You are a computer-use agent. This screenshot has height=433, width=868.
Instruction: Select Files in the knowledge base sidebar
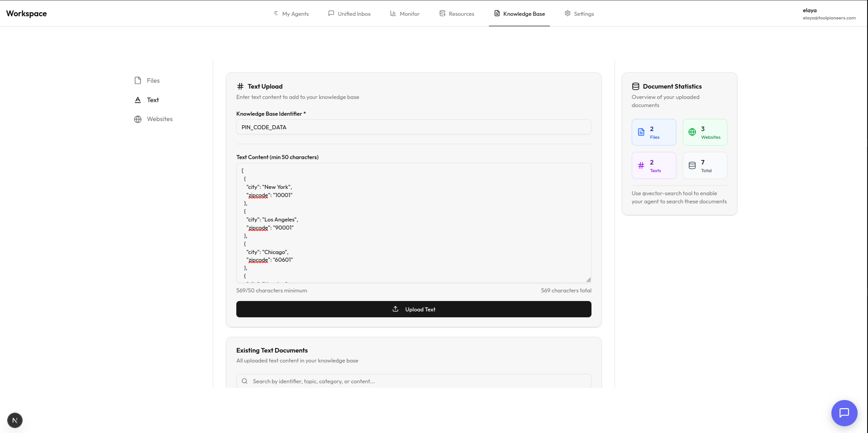coord(153,80)
